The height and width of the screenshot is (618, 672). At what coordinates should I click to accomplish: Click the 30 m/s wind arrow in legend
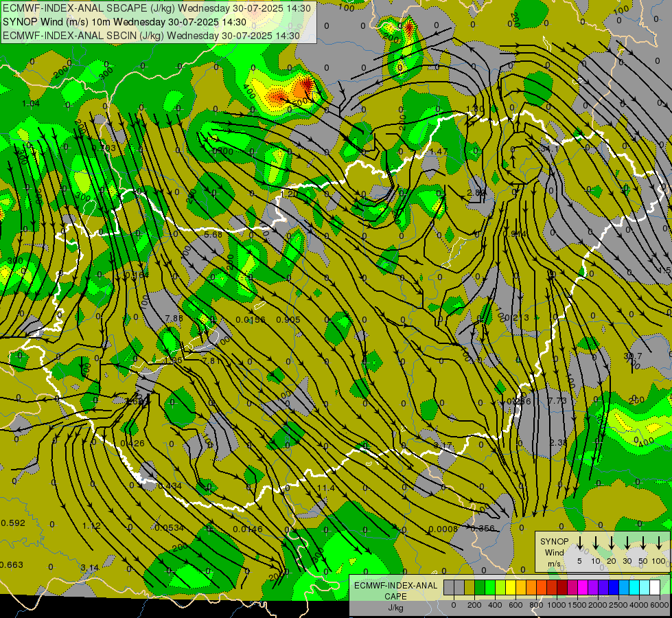pos(627,543)
